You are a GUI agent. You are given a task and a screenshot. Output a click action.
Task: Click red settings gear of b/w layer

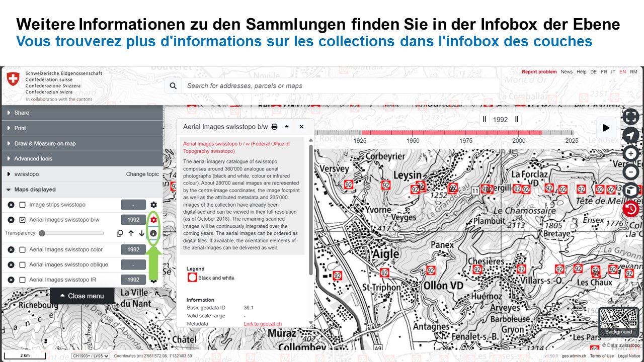tap(153, 220)
